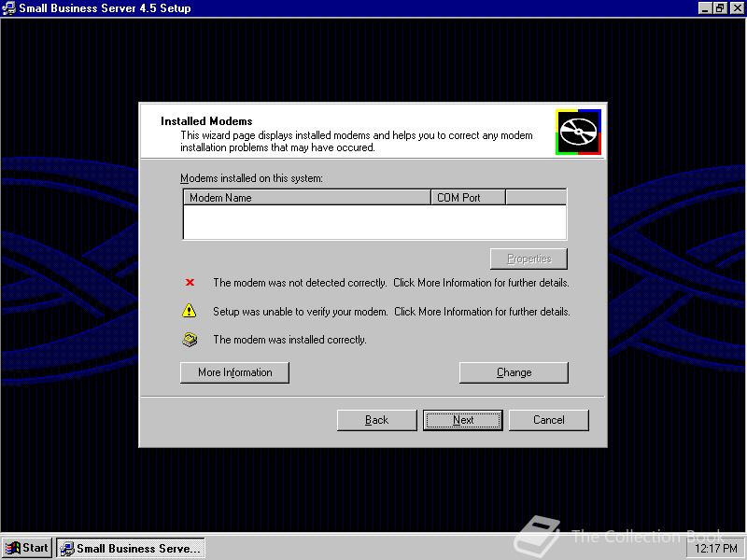Screen dimensions: 747x560
Task: Click the setup icon in title bar
Action: click(x=9, y=8)
